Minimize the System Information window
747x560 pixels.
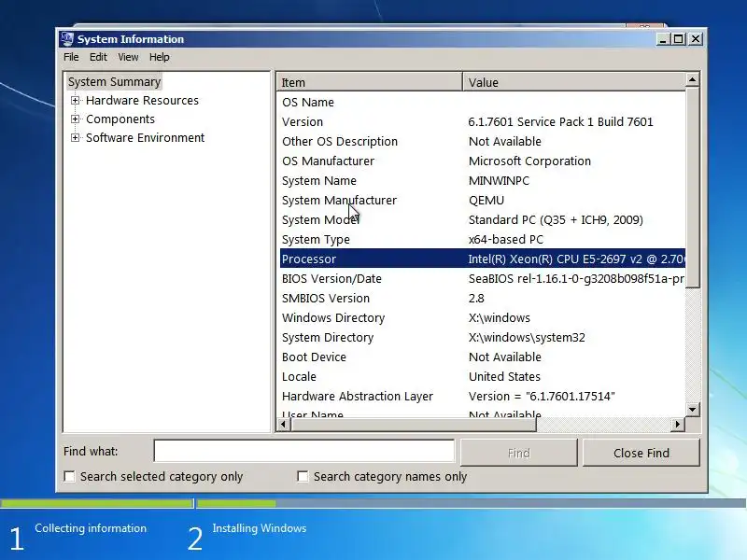tap(663, 39)
